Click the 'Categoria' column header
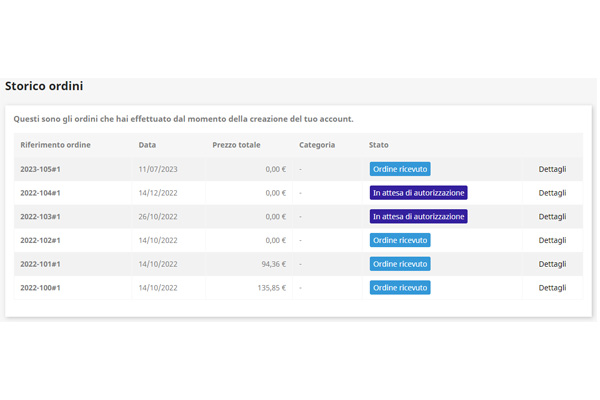 317,145
